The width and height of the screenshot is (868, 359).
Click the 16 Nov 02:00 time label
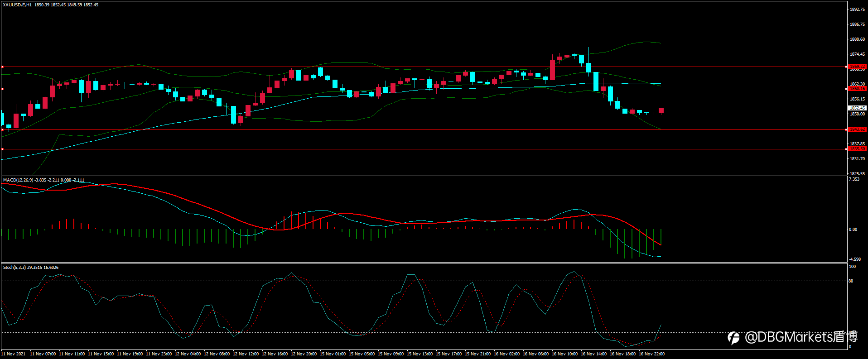tap(507, 354)
